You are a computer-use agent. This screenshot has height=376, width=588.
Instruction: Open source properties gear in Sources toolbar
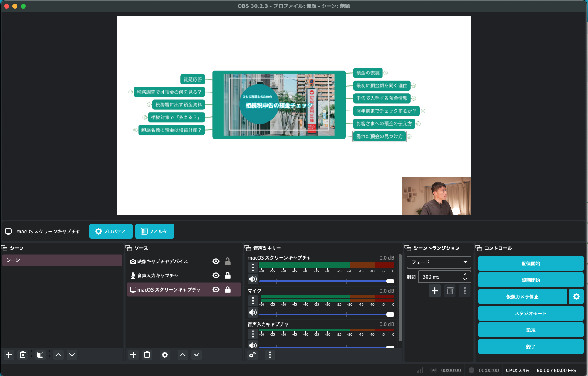[165, 355]
